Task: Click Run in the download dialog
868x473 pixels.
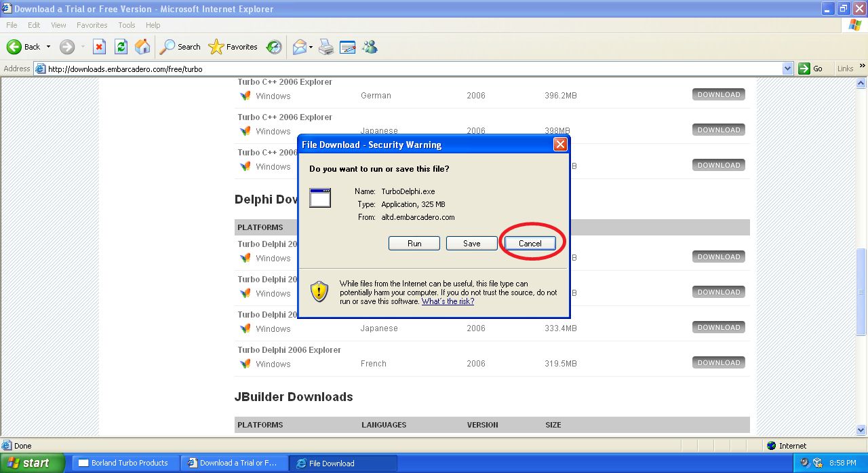Action: click(x=414, y=243)
